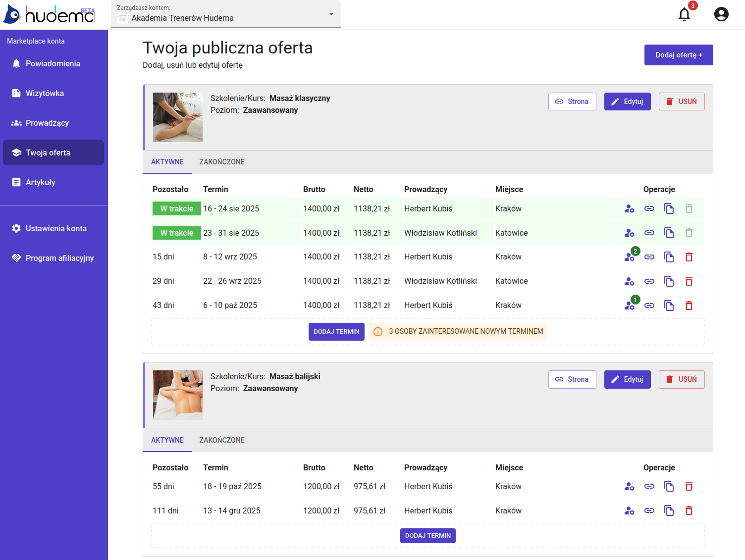Manage participants for 6 - 10 paź 2025 term
The height and width of the screenshot is (560, 745).
pos(629,305)
